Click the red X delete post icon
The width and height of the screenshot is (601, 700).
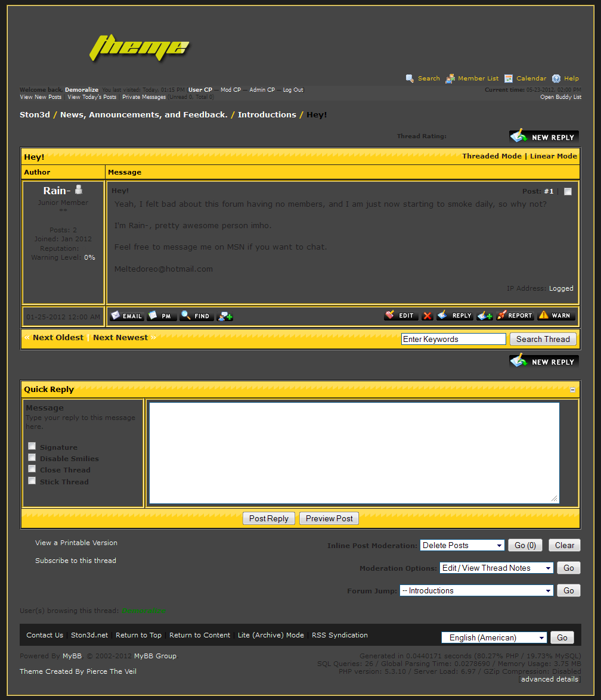click(x=427, y=316)
